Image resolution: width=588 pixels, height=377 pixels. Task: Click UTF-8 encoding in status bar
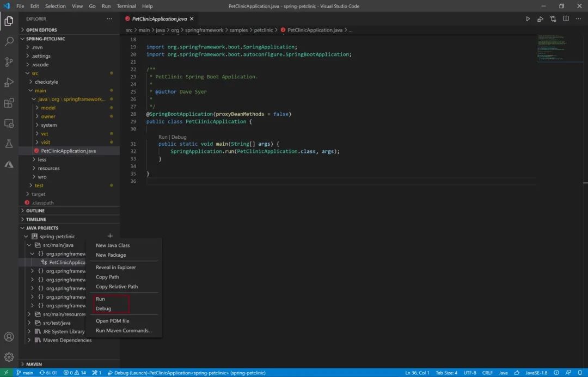470,373
